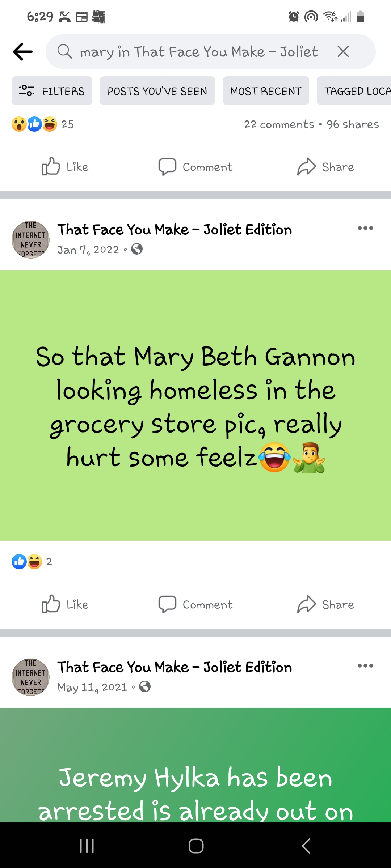Toggle the MOST RECENT filter
This screenshot has height=868, width=391.
point(266,91)
